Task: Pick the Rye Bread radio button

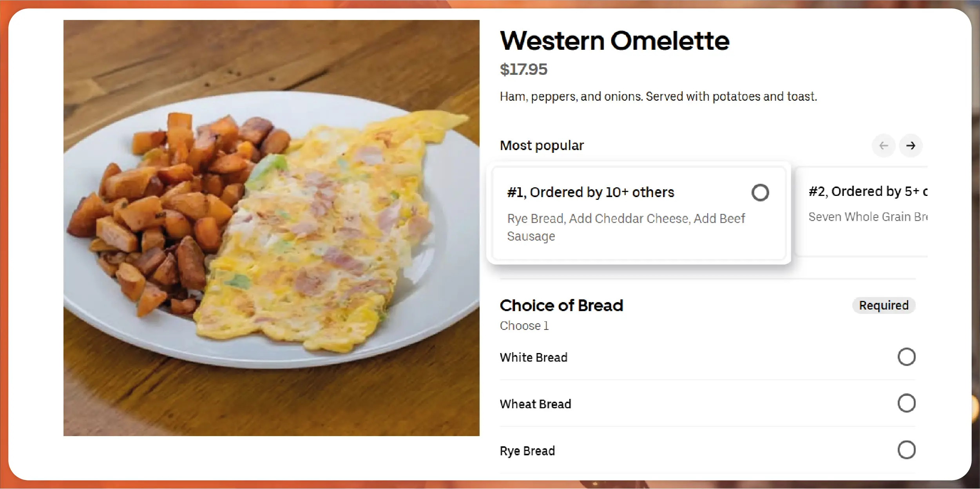Action: (906, 450)
